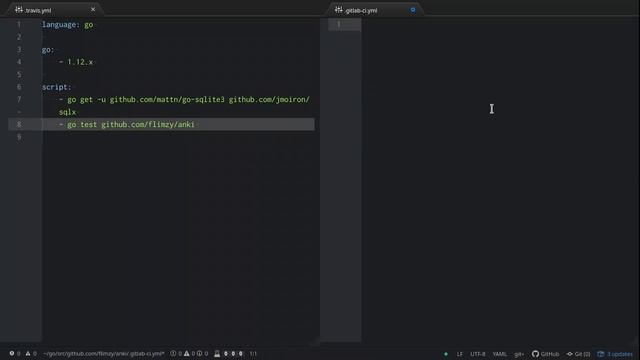Open linter warning count in status bar
Viewport: 640px width, 360px height.
[31, 353]
